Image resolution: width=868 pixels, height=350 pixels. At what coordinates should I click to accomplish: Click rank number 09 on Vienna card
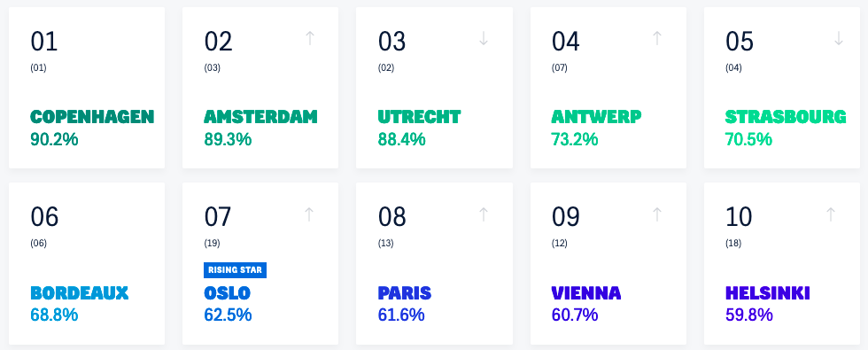(x=566, y=217)
